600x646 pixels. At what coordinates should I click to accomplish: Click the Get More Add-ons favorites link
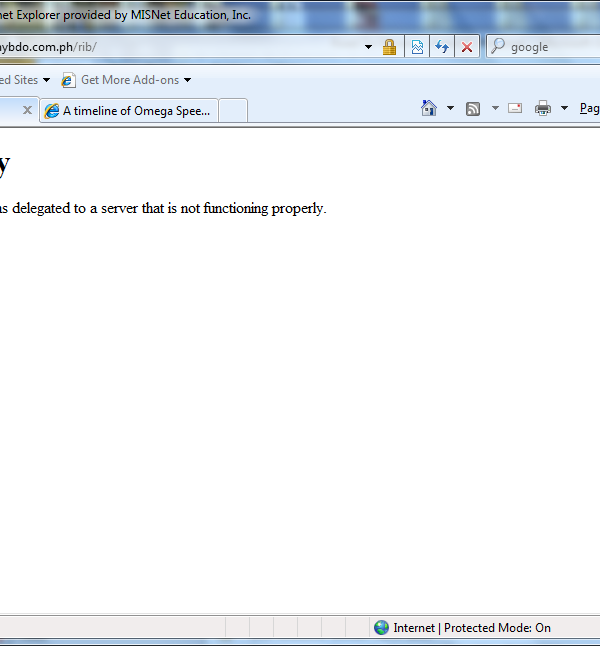(x=130, y=80)
